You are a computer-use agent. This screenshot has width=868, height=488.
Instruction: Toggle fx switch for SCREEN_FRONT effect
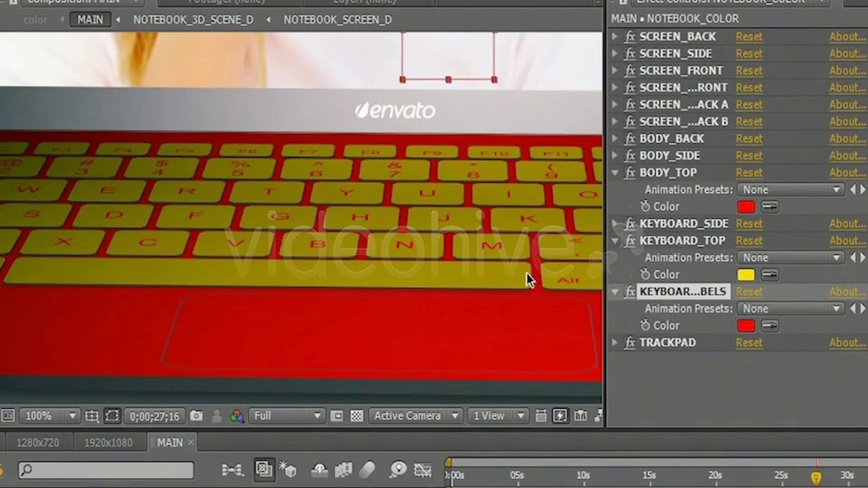[630, 70]
